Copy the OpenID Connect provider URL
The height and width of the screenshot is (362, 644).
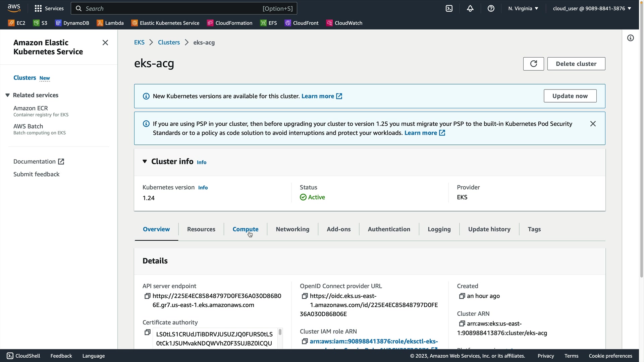tap(305, 296)
